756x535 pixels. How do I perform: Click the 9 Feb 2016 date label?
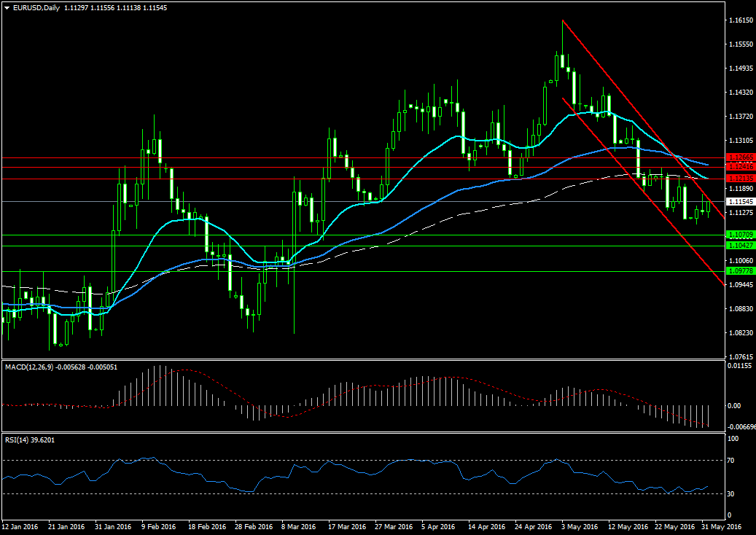pos(158,526)
